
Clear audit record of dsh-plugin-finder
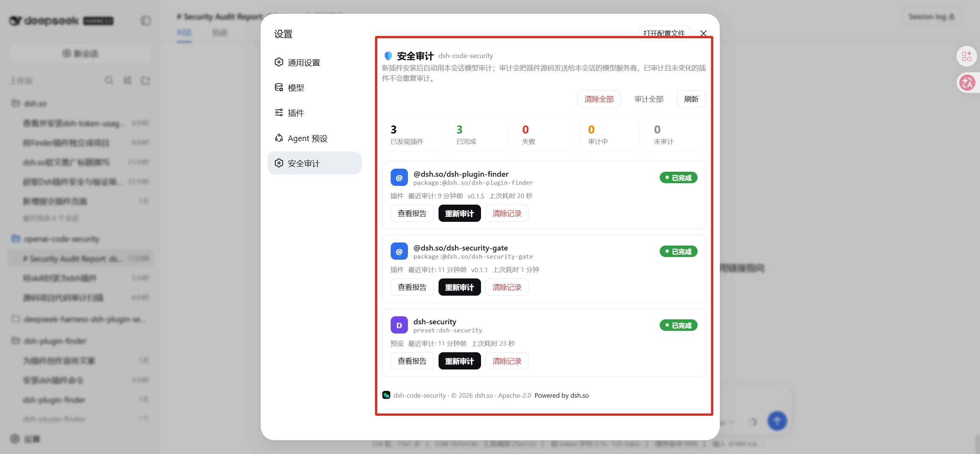tap(507, 213)
